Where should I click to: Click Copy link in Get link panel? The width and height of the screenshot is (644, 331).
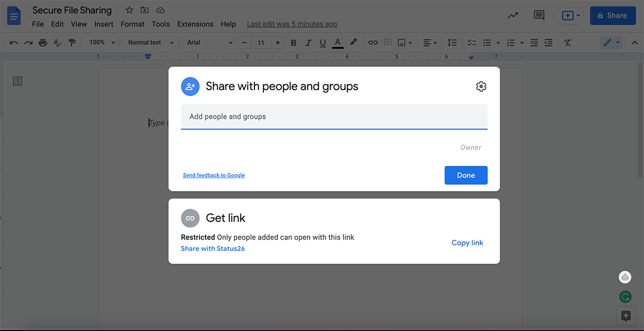pos(467,243)
